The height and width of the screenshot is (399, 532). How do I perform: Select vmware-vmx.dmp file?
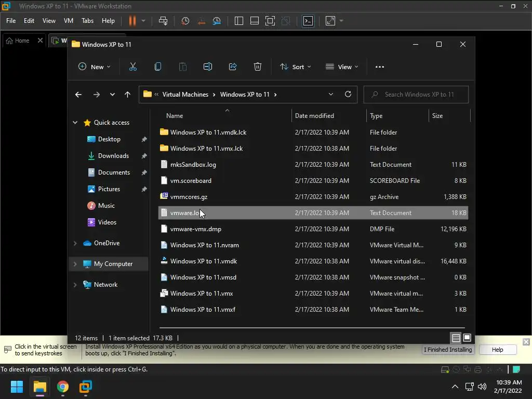click(x=313, y=229)
